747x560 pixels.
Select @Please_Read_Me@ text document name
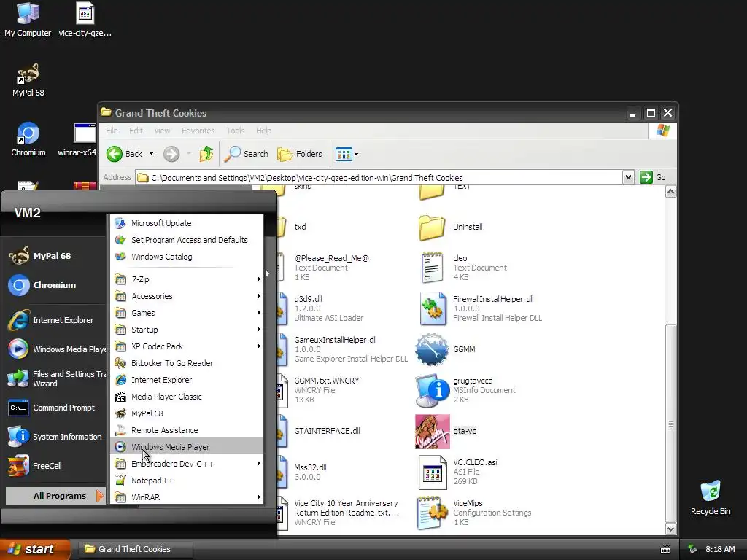332,258
